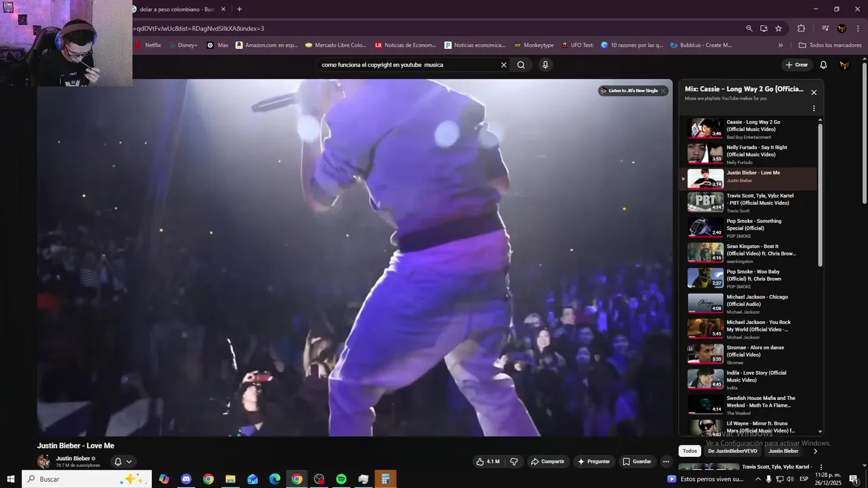Play Pop Smoke - Something Special
The height and width of the screenshot is (488, 868).
749,228
